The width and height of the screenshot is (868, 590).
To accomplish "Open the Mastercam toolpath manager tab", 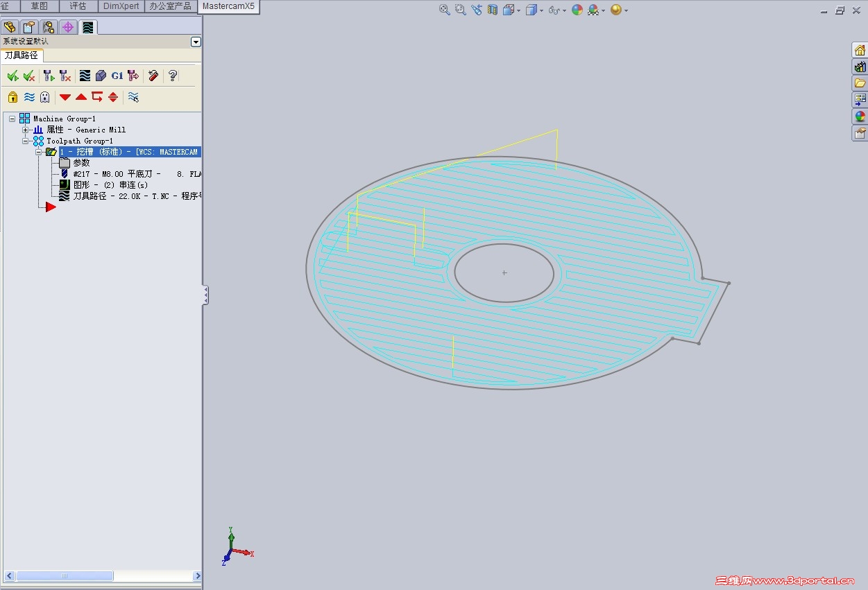I will (87, 27).
